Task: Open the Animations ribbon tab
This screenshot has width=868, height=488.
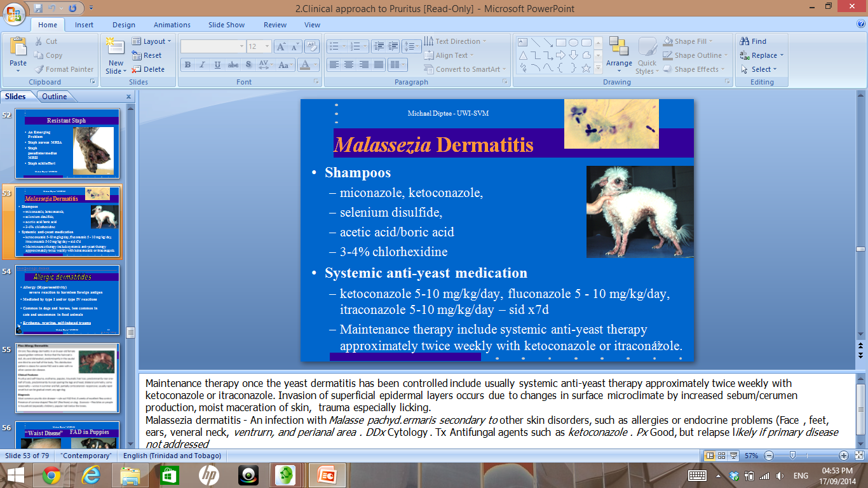Action: tap(172, 25)
